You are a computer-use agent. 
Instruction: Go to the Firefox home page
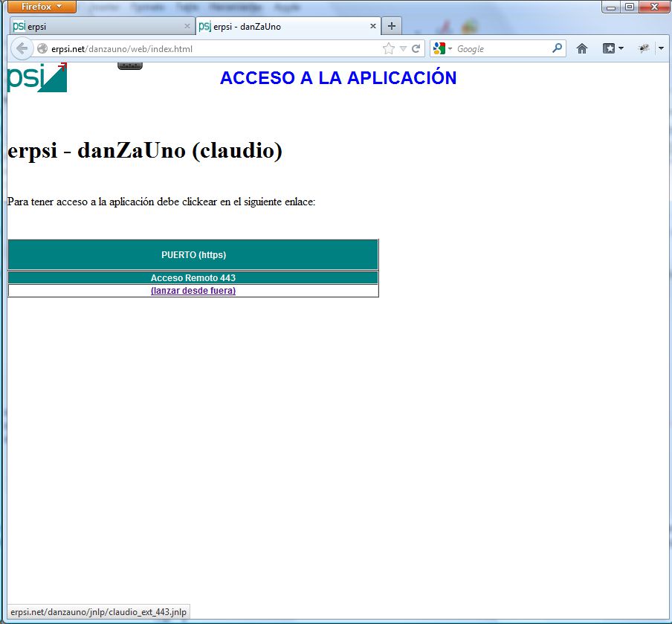(x=581, y=48)
